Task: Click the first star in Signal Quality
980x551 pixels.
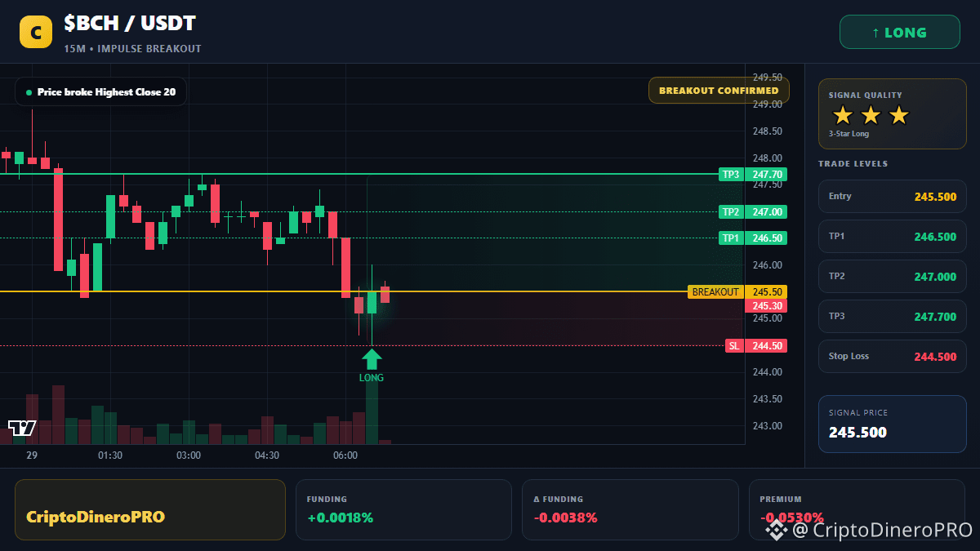Action: click(842, 115)
